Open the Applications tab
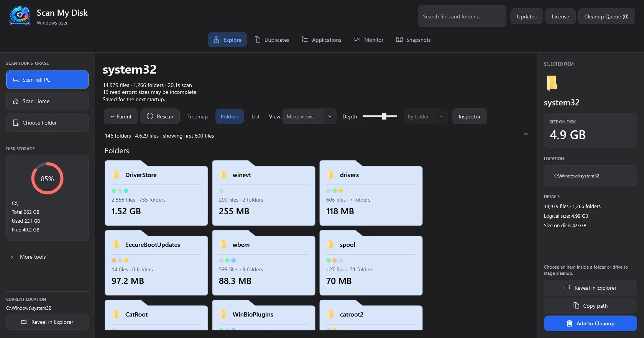The height and width of the screenshot is (338, 644). click(321, 39)
